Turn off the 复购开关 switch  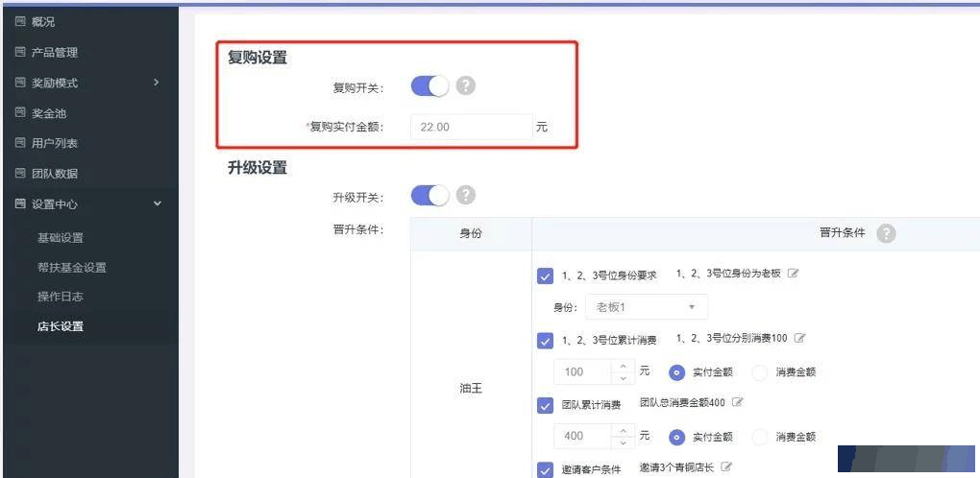pos(430,86)
